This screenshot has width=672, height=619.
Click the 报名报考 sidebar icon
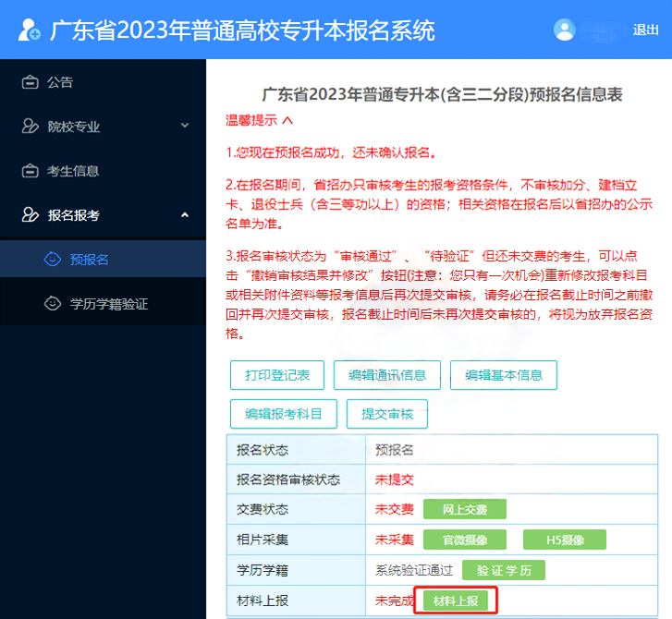coord(30,215)
